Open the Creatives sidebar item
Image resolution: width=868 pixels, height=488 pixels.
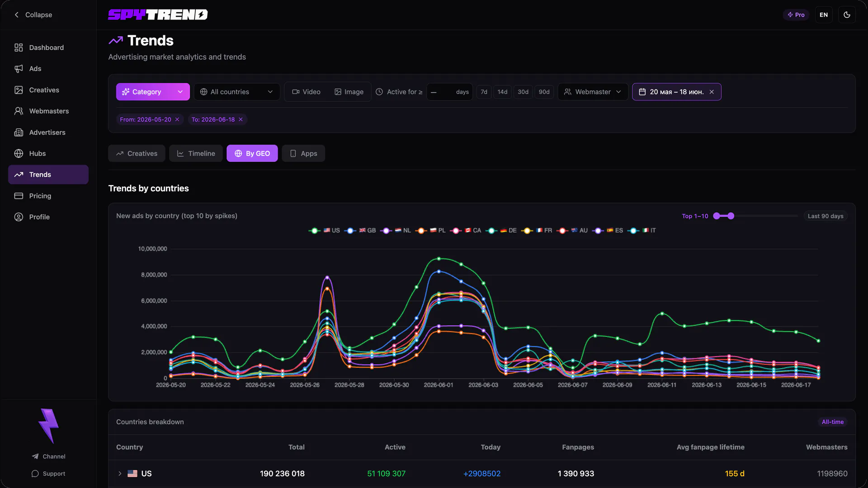click(x=48, y=90)
